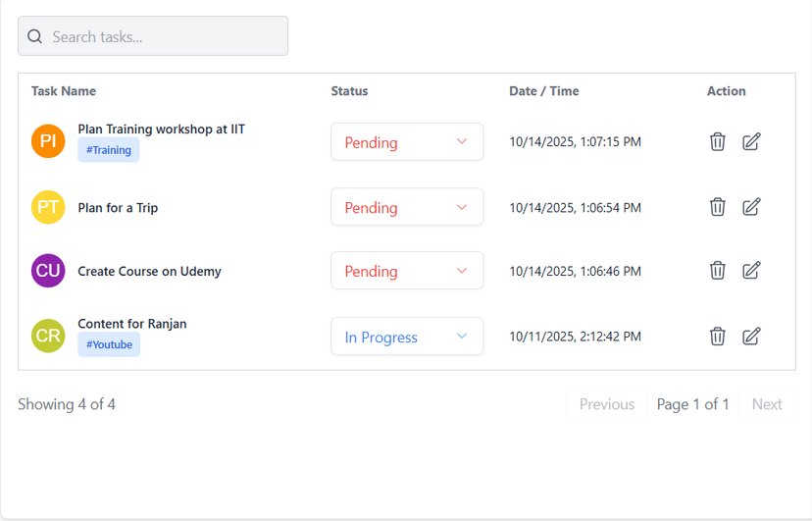Go to Next page
Screen dimensions: 812x521
[x=767, y=404]
